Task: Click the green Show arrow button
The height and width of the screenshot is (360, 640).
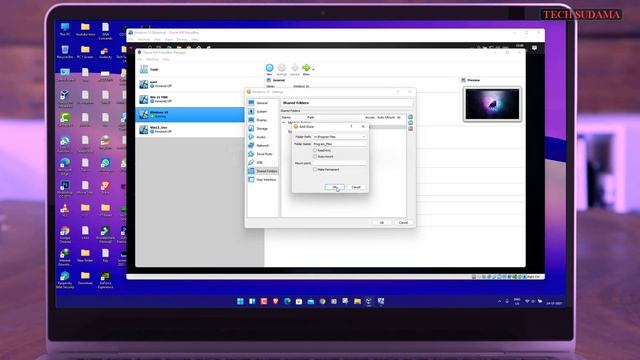Action: [306, 69]
